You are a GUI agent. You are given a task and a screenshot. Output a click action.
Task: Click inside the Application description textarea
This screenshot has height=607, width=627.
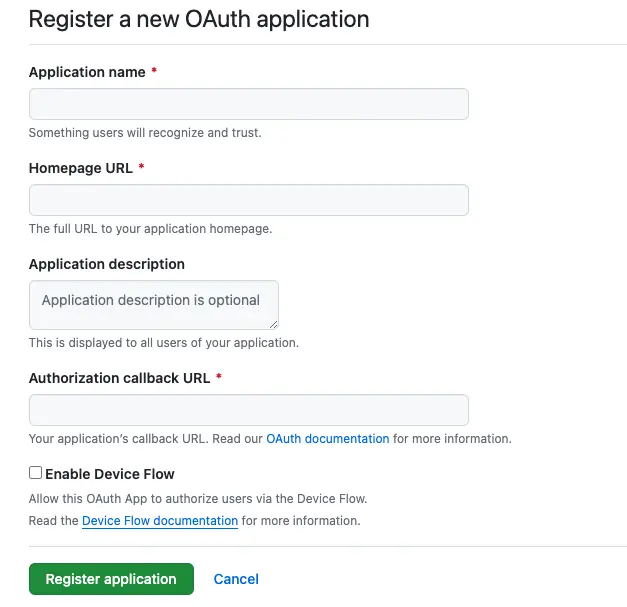pos(153,305)
